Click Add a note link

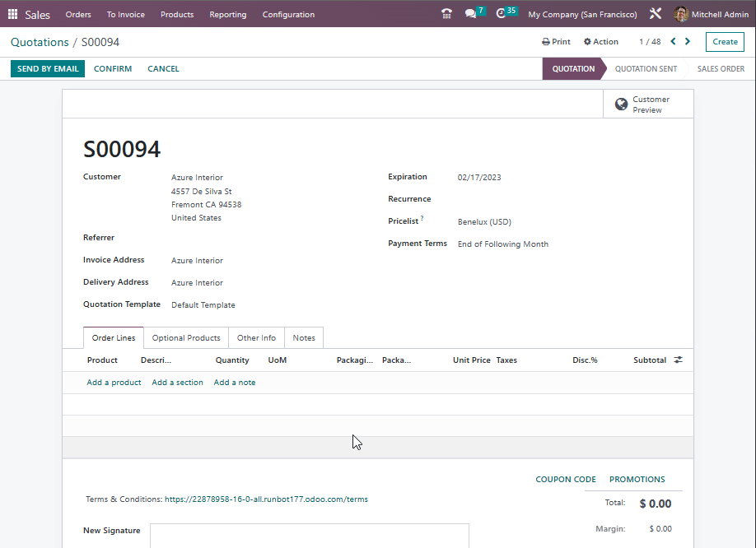[235, 382]
